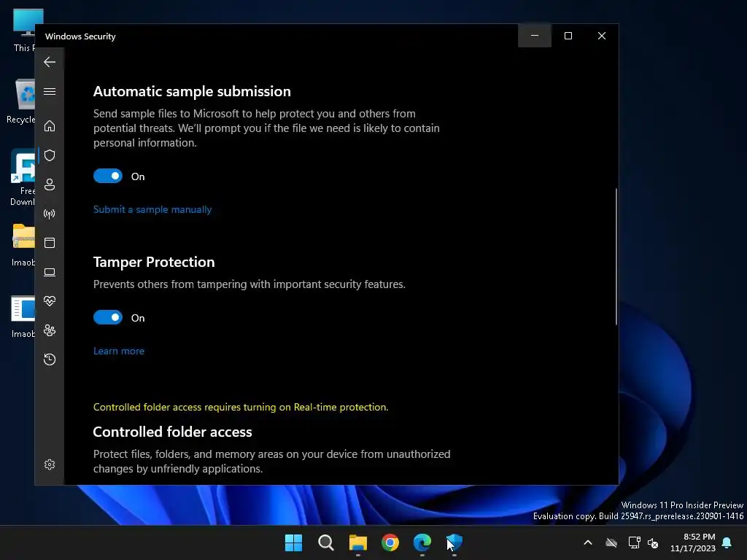Go back using the back arrow
747x560 pixels.
(50, 62)
